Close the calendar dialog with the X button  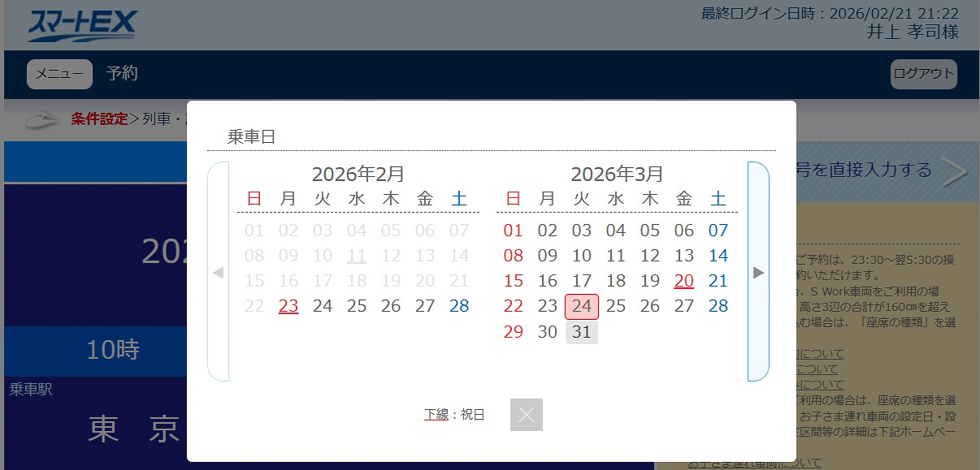pos(527,415)
